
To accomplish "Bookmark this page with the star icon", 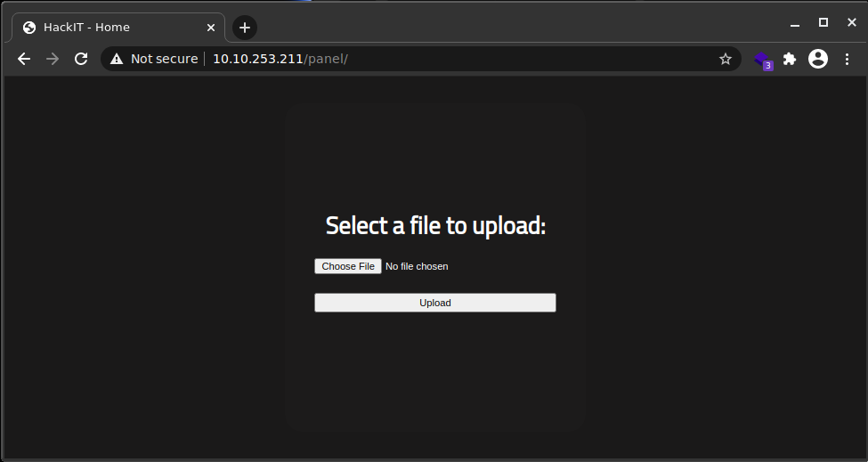I will pyautogui.click(x=725, y=59).
